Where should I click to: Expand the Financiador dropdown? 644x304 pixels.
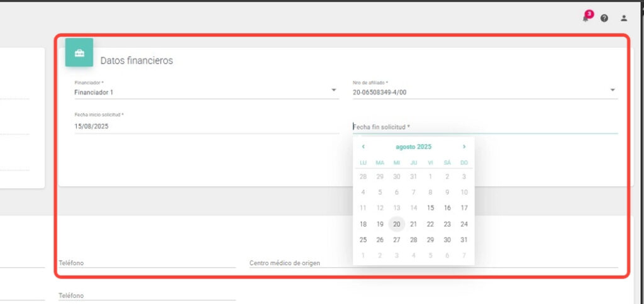(334, 91)
